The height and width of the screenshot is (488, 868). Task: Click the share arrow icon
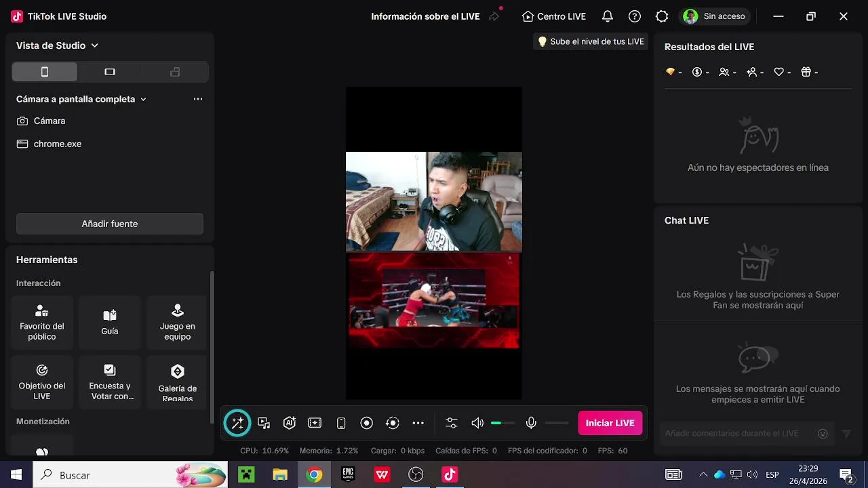click(x=494, y=16)
